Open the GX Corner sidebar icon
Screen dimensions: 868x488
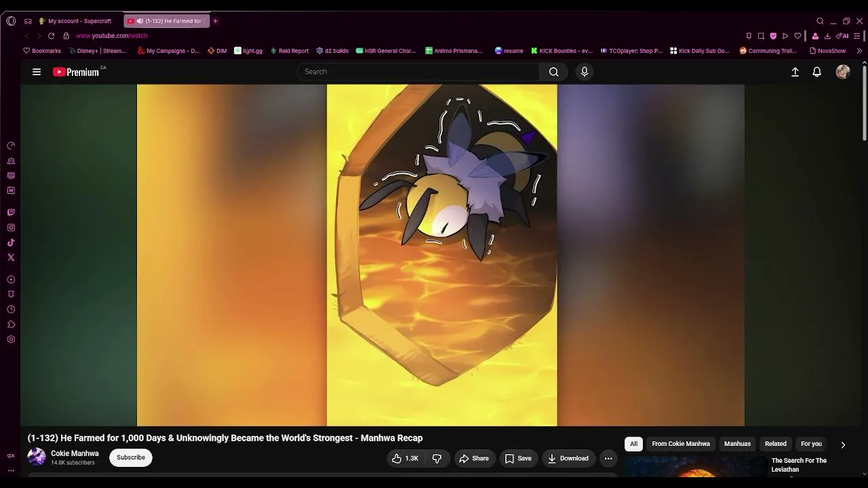(11, 456)
